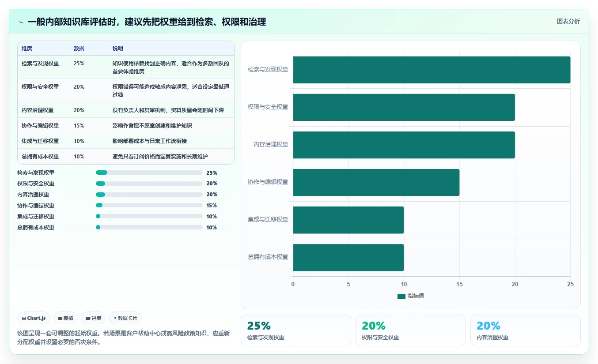This screenshot has width=598, height=364.
Task: Select the 进度 tag chip
Action: coord(93,318)
